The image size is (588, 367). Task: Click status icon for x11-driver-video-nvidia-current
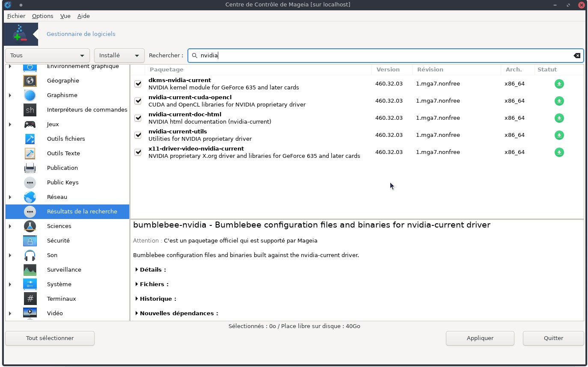pyautogui.click(x=559, y=152)
